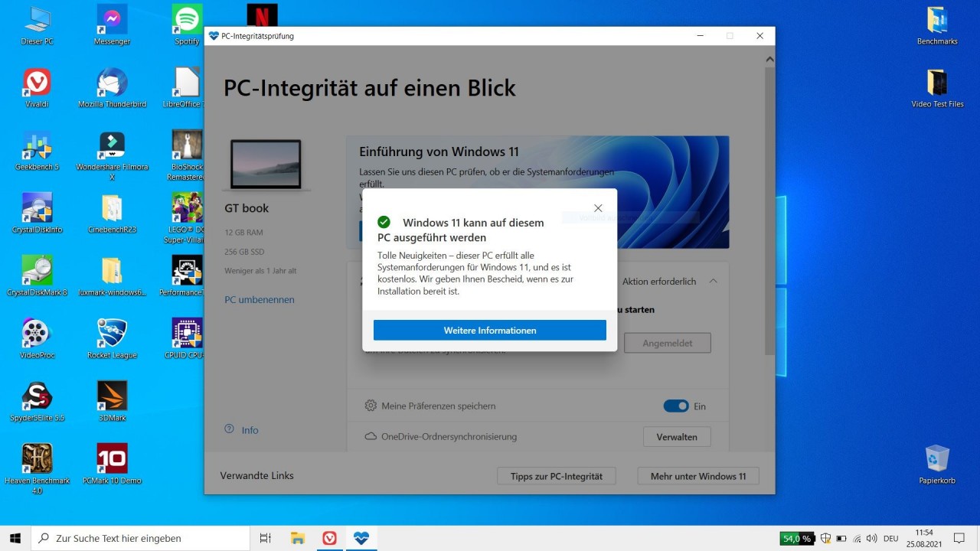This screenshot has height=551, width=980.
Task: Click the Verwalten button for OneDrive
Action: pyautogui.click(x=677, y=437)
